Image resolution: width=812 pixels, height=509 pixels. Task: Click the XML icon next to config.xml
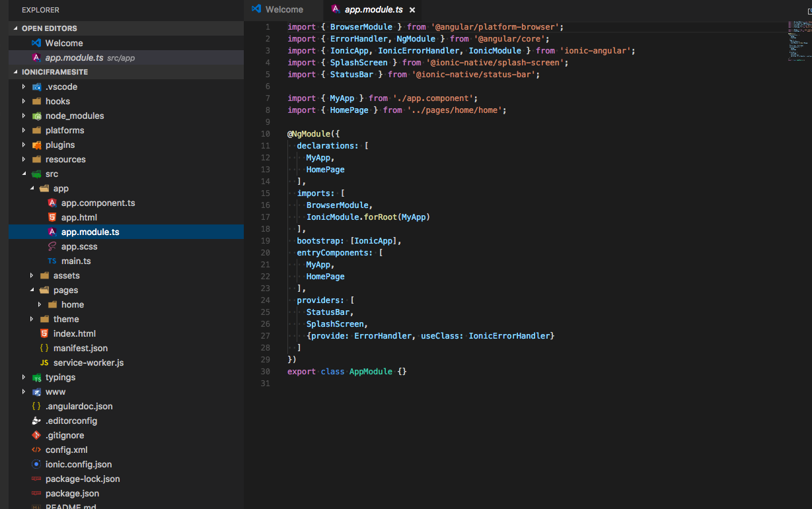(x=36, y=450)
